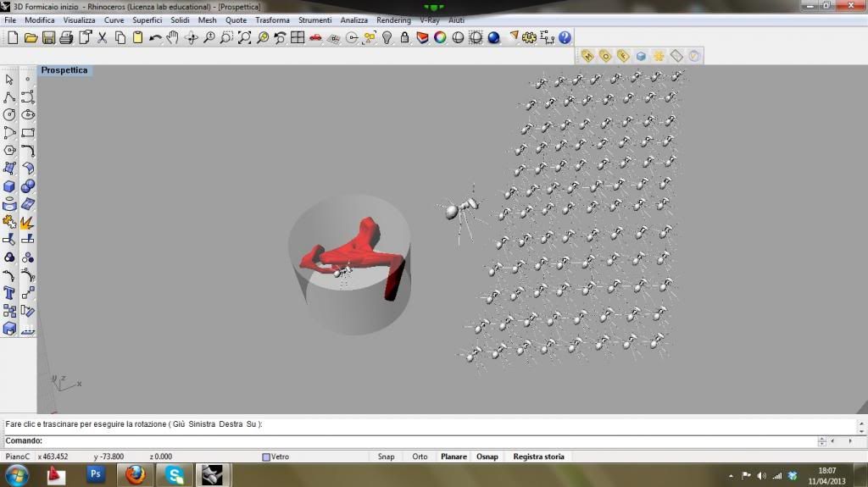
Task: Click the V-Ray blue cube icon
Action: pos(641,56)
